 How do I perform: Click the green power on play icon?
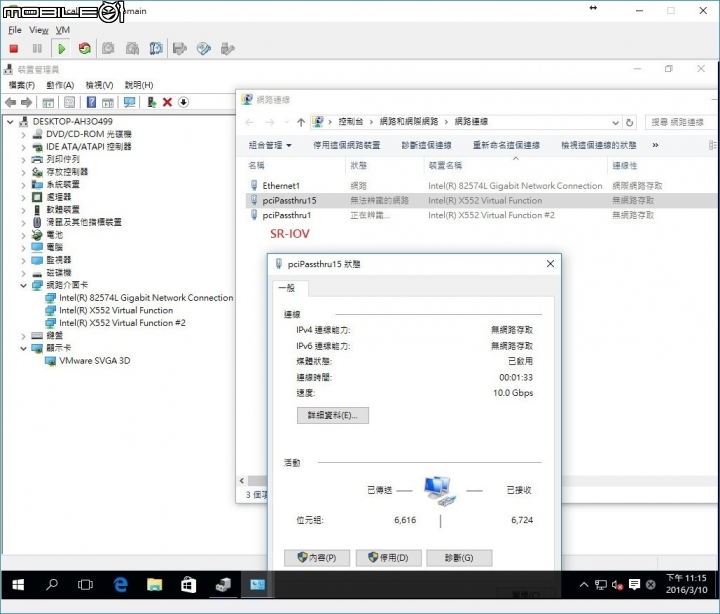click(62, 48)
